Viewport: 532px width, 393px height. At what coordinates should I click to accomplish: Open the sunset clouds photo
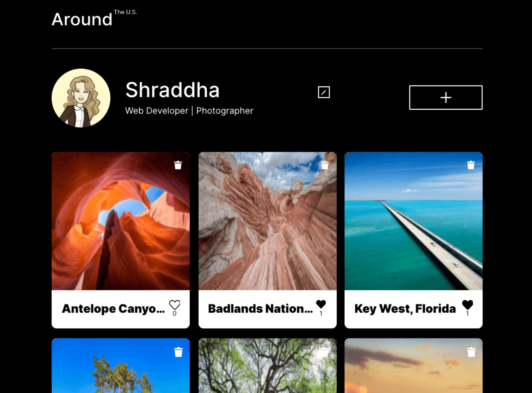click(413, 366)
